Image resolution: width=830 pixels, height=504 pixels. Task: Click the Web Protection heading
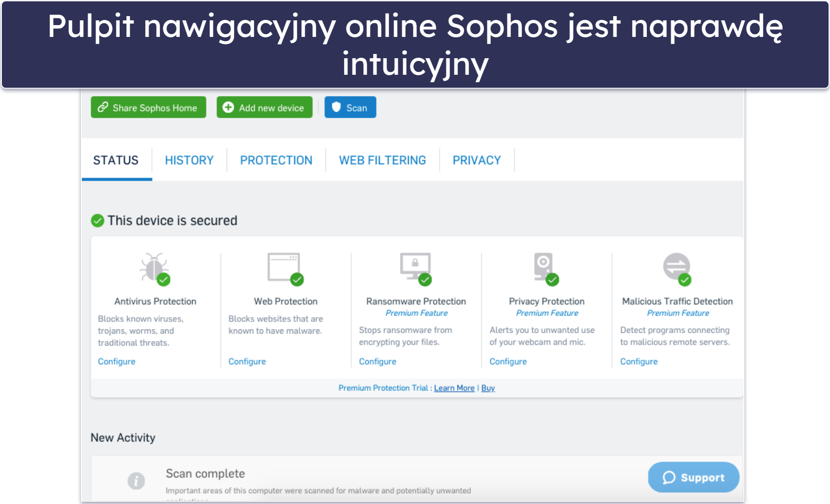tap(286, 301)
